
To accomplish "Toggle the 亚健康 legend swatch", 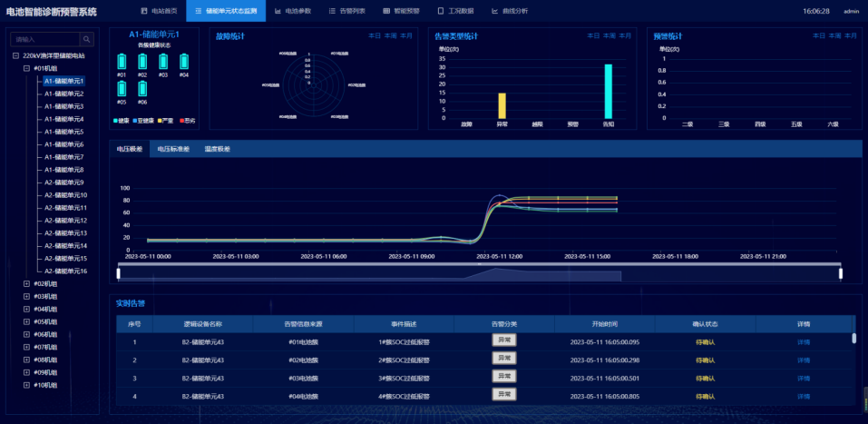I will pyautogui.click(x=134, y=121).
